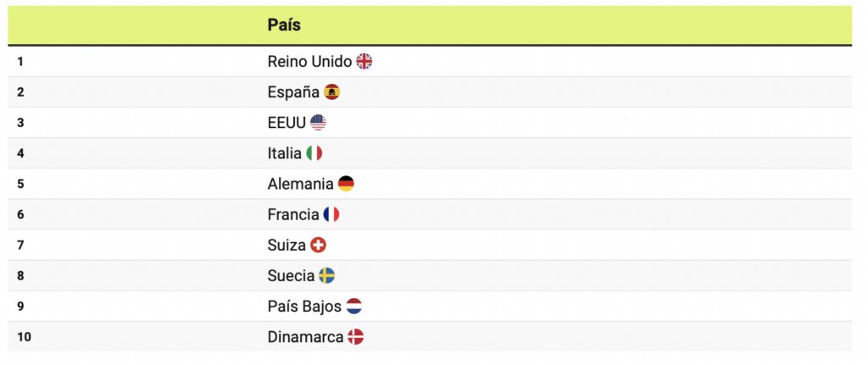Image resolution: width=868 pixels, height=365 pixels.
Task: Click the Italy flag icon
Action: [x=314, y=153]
